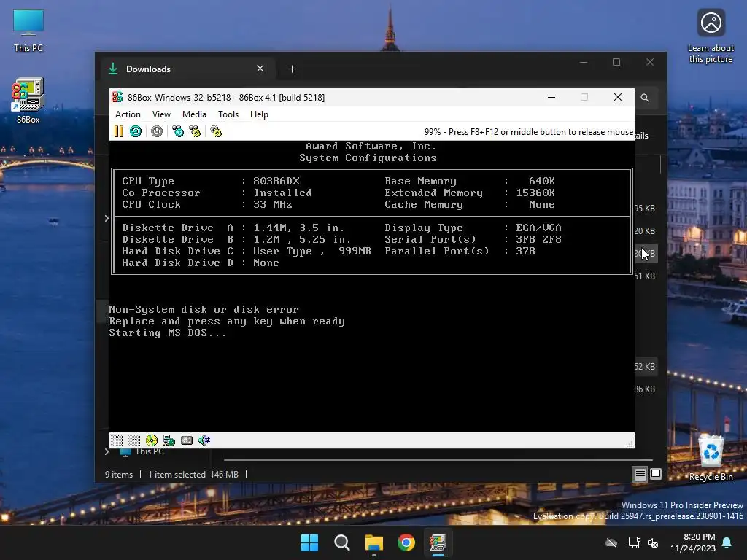Click the emulated DOS screen to capture mouse
747x560 pixels.
(371, 286)
